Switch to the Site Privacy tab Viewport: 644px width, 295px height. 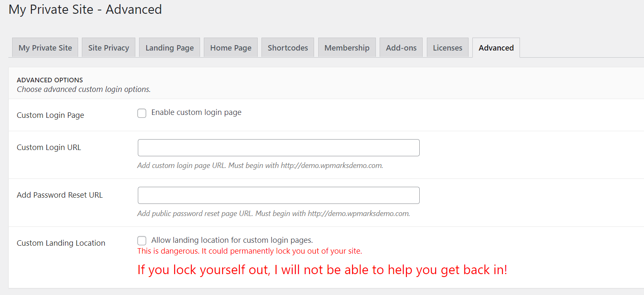click(x=108, y=47)
